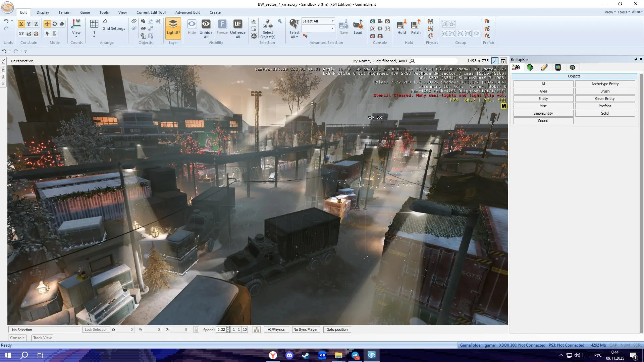Switch to the Terrain ribbon tab

(x=64, y=12)
